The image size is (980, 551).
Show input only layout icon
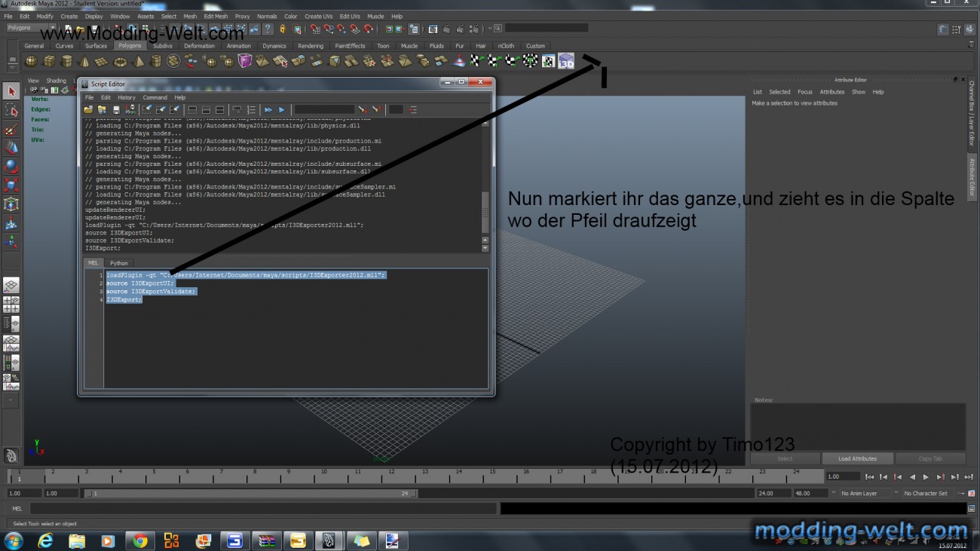point(206,110)
